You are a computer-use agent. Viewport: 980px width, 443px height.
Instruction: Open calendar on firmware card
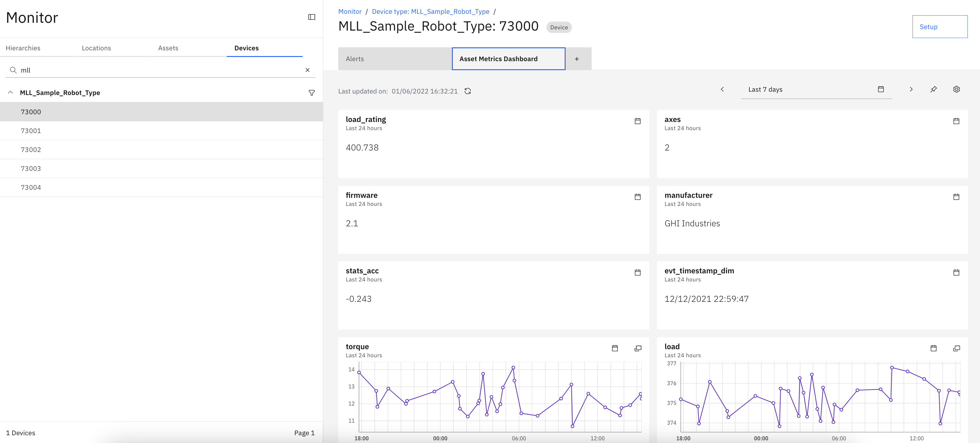638,197
